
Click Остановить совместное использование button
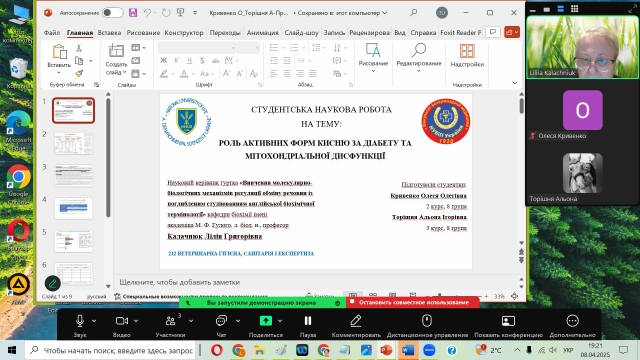pos(413,302)
